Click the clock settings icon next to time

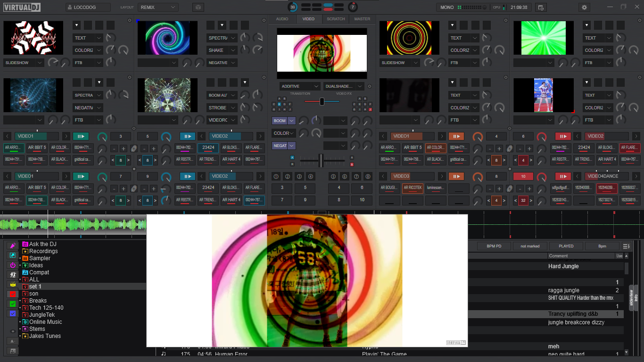pyautogui.click(x=541, y=8)
